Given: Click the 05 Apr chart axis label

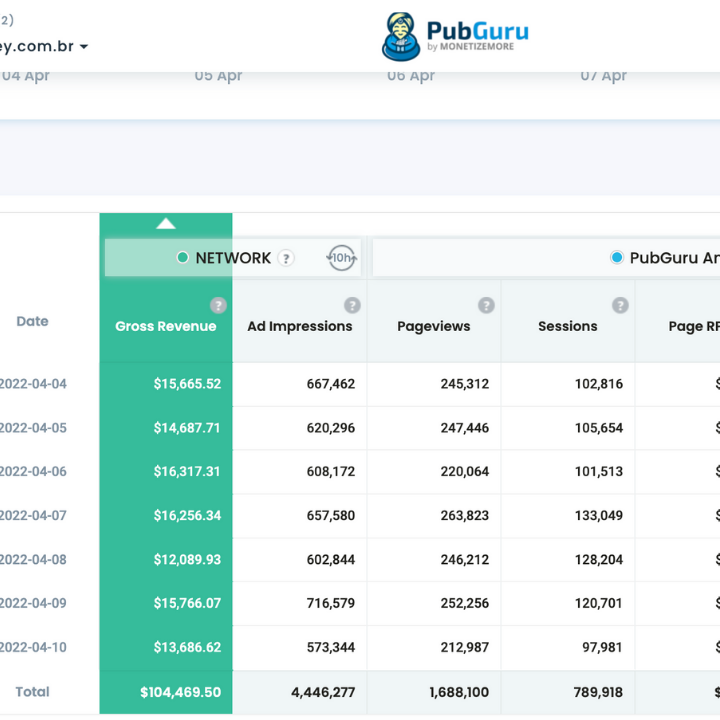Looking at the screenshot, I should pyautogui.click(x=218, y=76).
